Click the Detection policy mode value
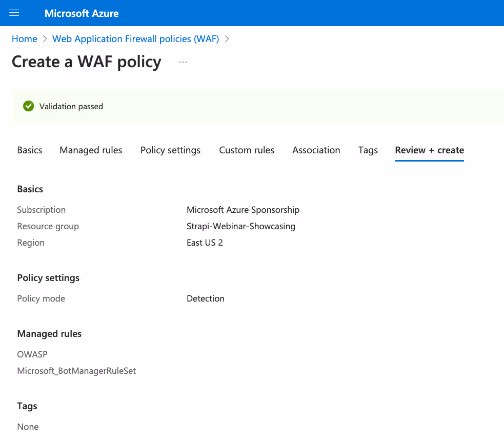 point(206,298)
